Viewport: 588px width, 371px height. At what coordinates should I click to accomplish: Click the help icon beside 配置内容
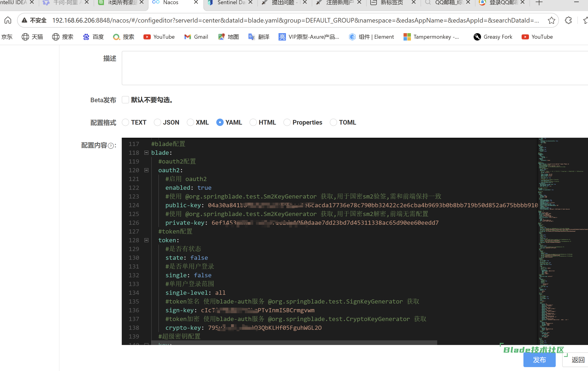pyautogui.click(x=111, y=146)
